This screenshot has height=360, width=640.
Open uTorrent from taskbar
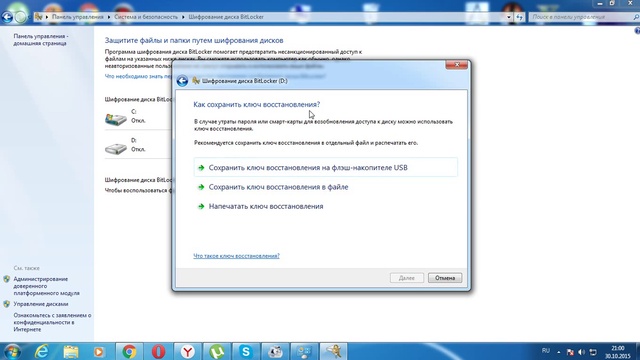[217, 351]
